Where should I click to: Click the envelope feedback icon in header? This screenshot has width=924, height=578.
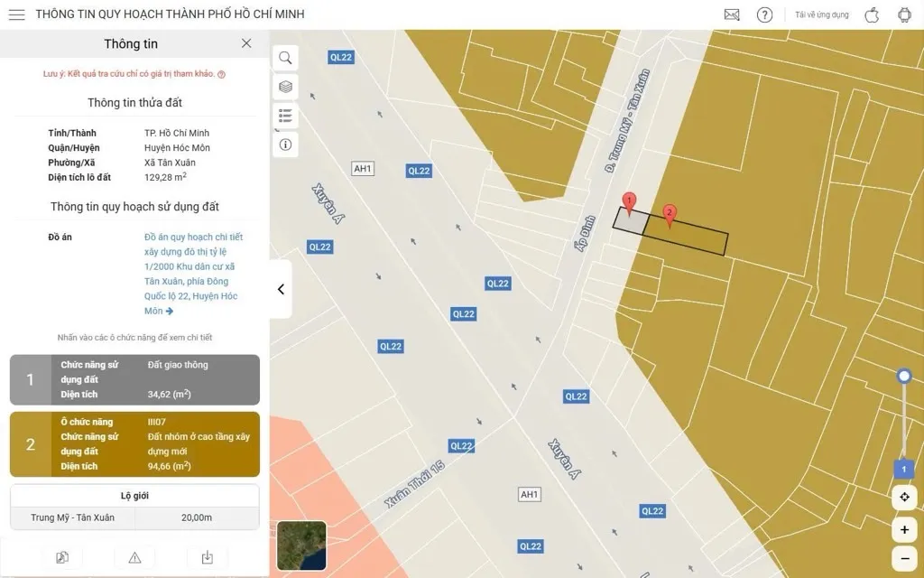coord(731,14)
